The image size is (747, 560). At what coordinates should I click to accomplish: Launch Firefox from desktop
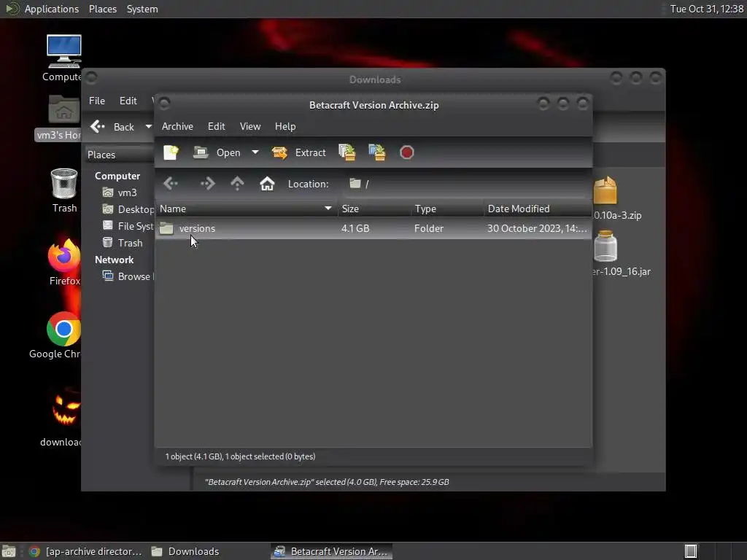[64, 262]
